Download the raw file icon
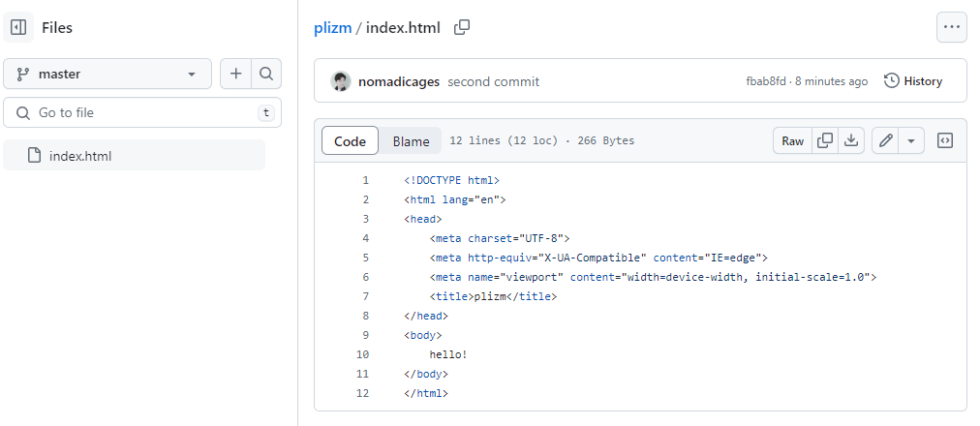This screenshot has width=980, height=426. pyautogui.click(x=850, y=140)
